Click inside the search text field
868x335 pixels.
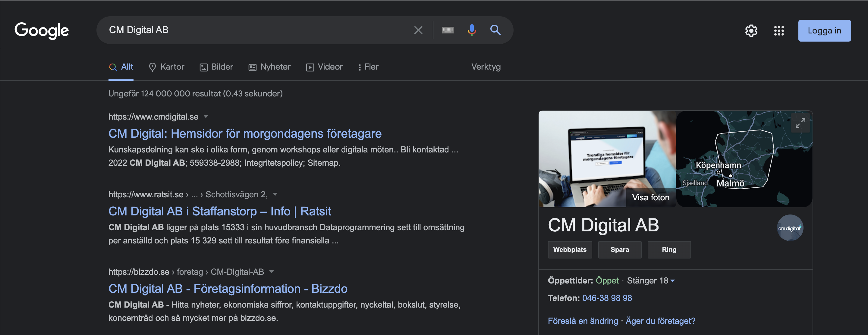(x=256, y=30)
